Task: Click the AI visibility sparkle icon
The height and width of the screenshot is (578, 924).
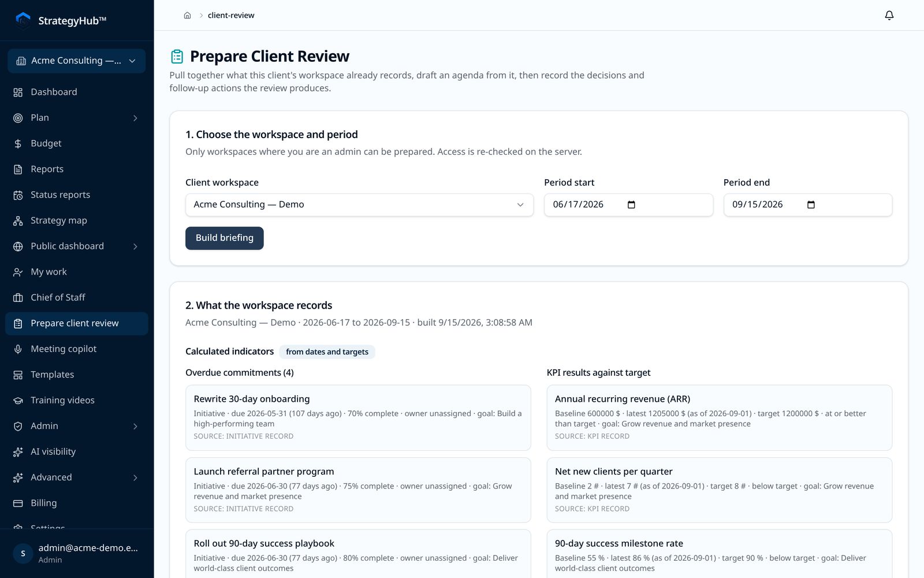Action: tap(18, 451)
